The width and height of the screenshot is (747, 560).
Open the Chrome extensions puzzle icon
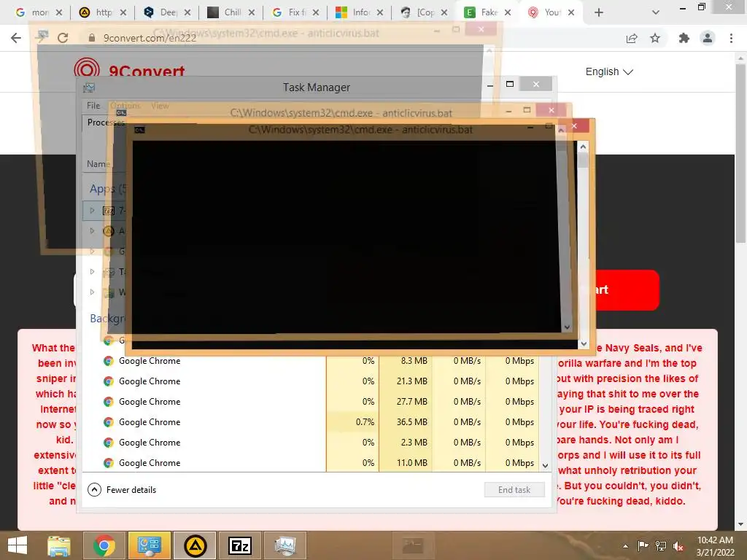[684, 38]
